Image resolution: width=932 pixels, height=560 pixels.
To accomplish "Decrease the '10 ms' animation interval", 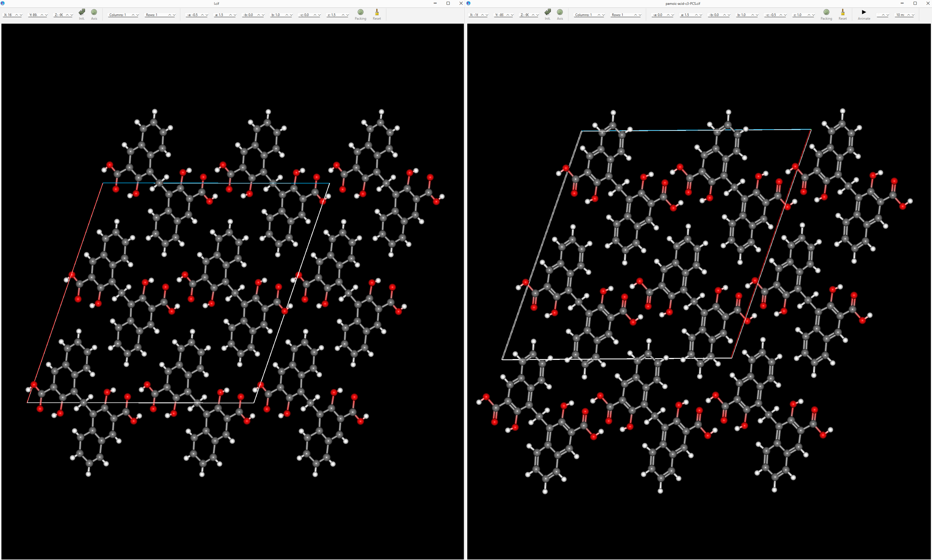I will (913, 15).
